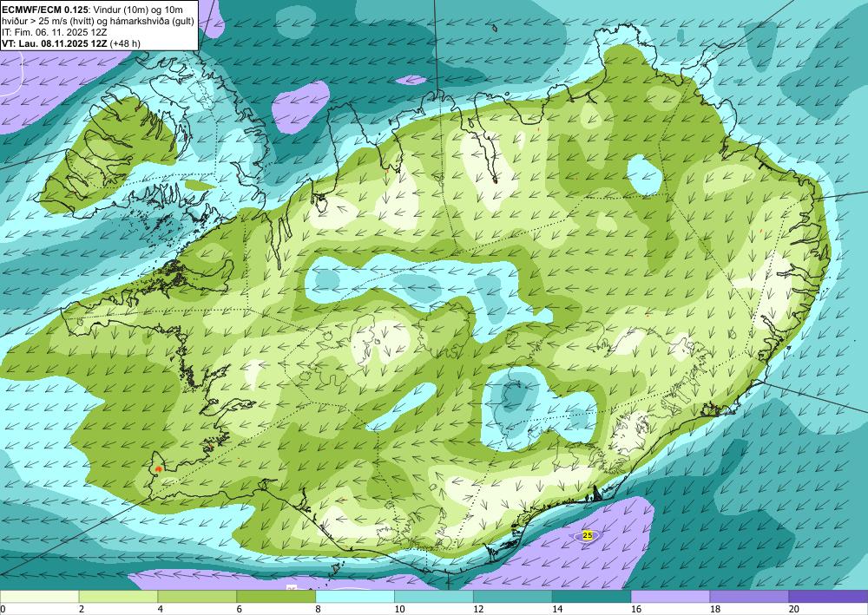Click the light green 4–6 legend swatch
Screen dimensions: 868x615
(x=197, y=597)
